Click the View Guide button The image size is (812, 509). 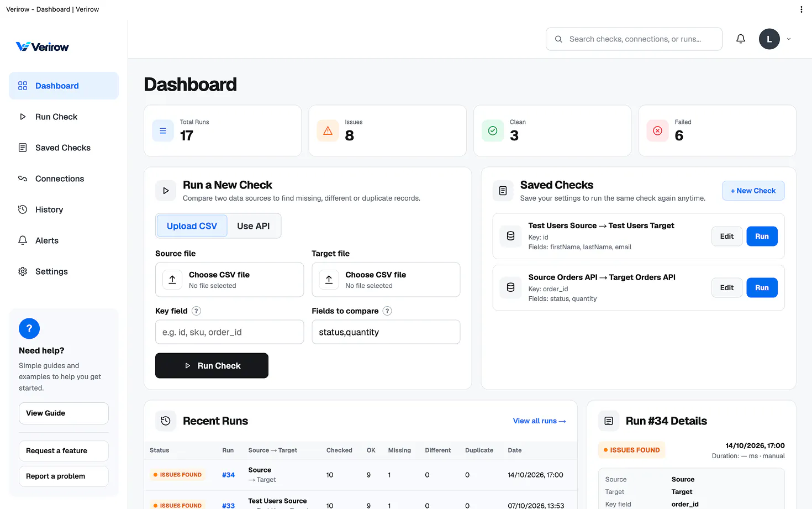click(x=64, y=413)
